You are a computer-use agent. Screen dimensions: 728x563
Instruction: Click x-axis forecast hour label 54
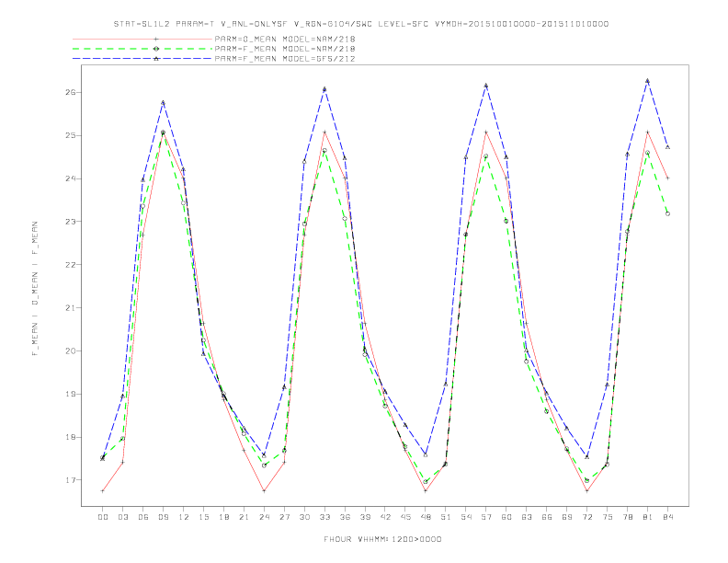point(466,517)
